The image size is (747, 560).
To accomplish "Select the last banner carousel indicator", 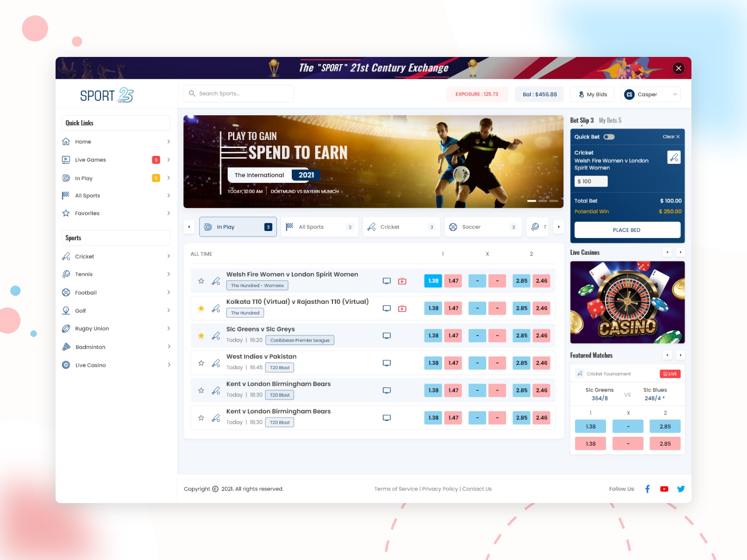I will [x=554, y=201].
